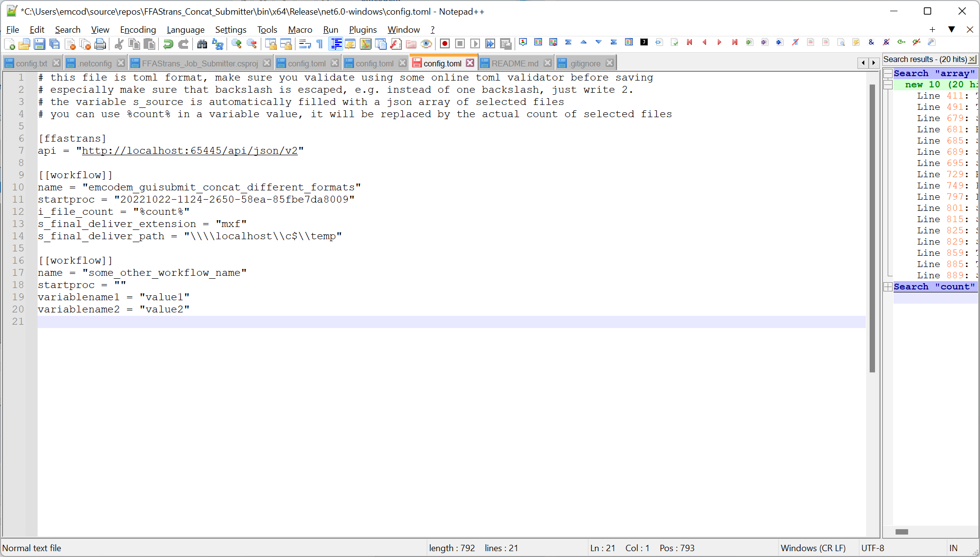This screenshot has height=557, width=980.
Task: Close the .netconfig tab
Action: tap(121, 63)
